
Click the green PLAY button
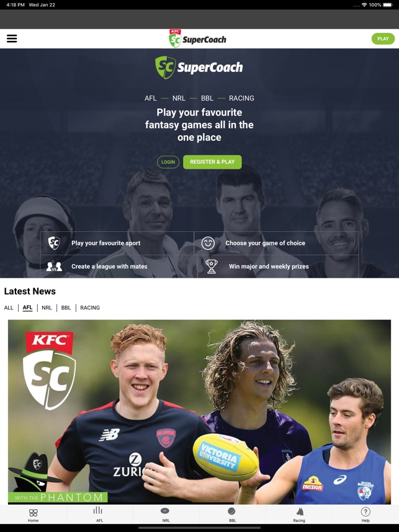coord(383,38)
